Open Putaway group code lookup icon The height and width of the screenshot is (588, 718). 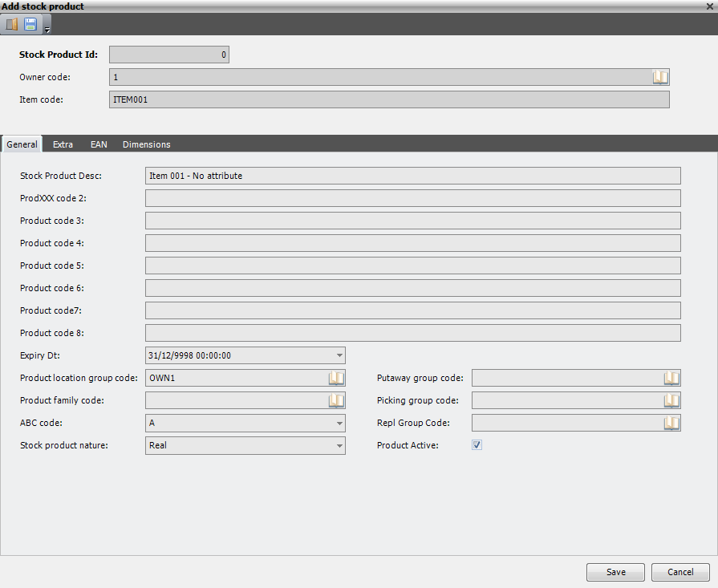[671, 378]
